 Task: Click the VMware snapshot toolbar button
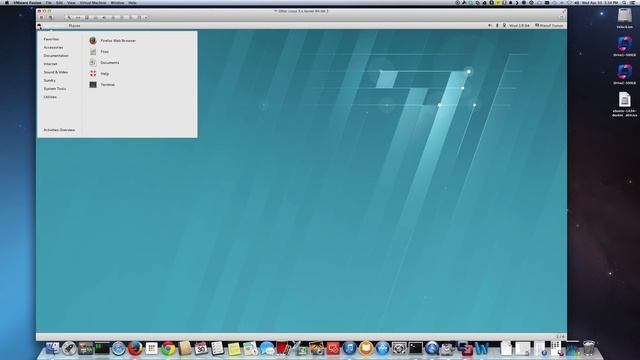pos(50,18)
